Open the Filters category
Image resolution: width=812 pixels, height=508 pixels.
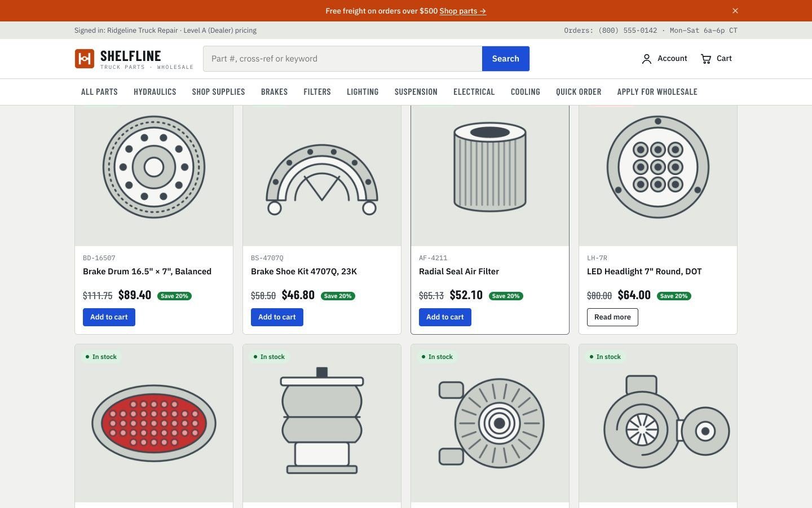[317, 92]
